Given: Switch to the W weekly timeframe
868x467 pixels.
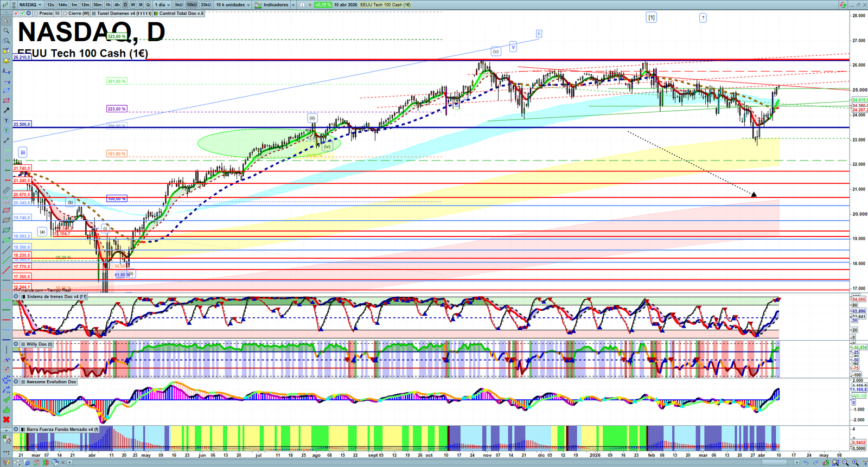Looking at the screenshot, I should coord(133,5).
